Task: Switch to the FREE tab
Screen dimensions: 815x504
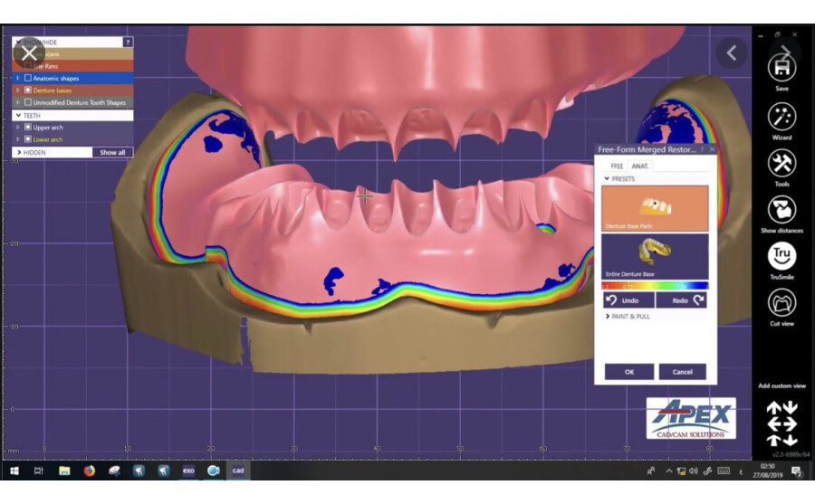Action: (617, 166)
